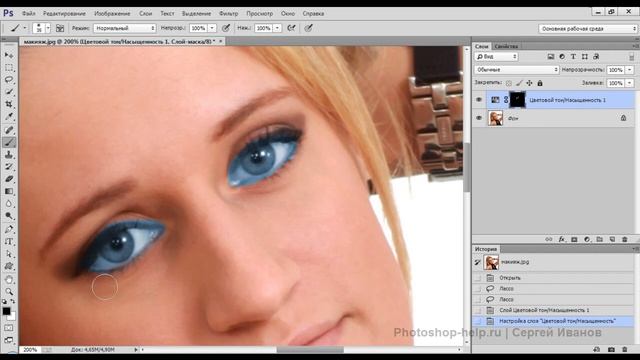Toggle lock all padlock icon

point(540,83)
